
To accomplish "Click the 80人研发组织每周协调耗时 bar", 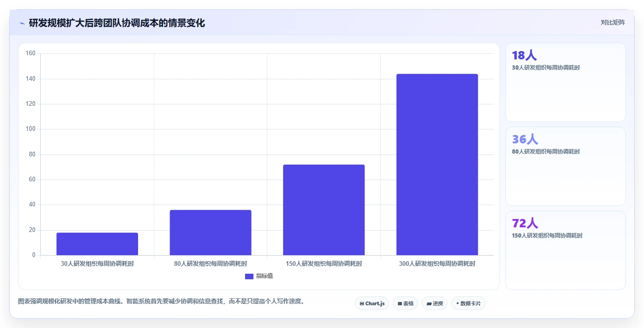I will pos(210,232).
